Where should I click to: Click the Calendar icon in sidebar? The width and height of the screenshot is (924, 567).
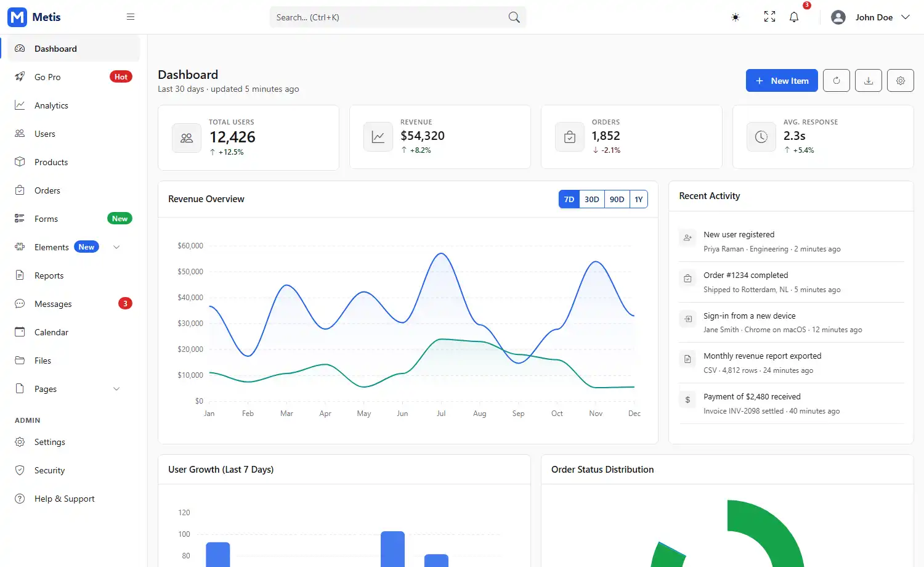tap(20, 332)
